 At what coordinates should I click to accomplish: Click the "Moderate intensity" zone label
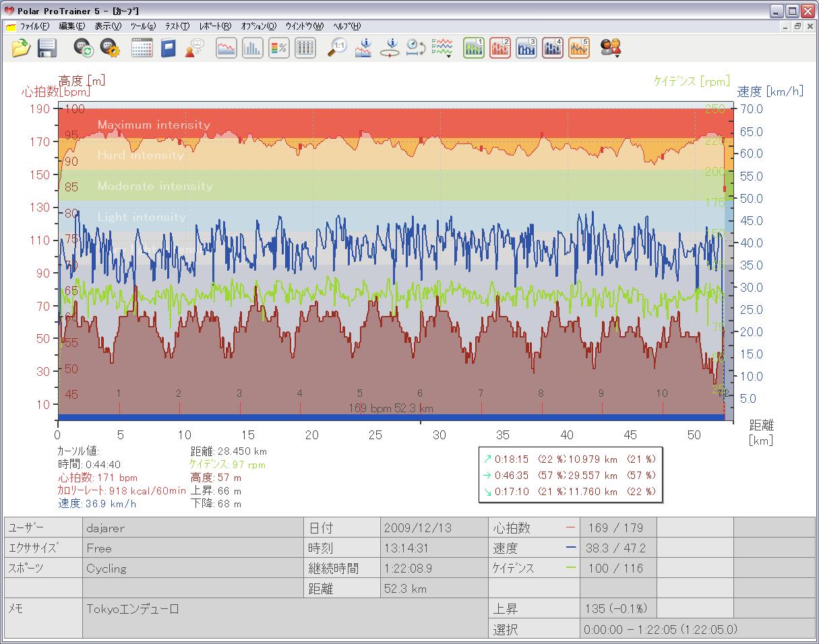tap(155, 186)
